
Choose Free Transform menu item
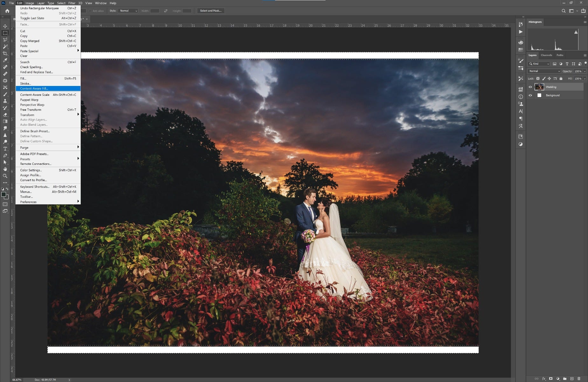[x=48, y=110]
